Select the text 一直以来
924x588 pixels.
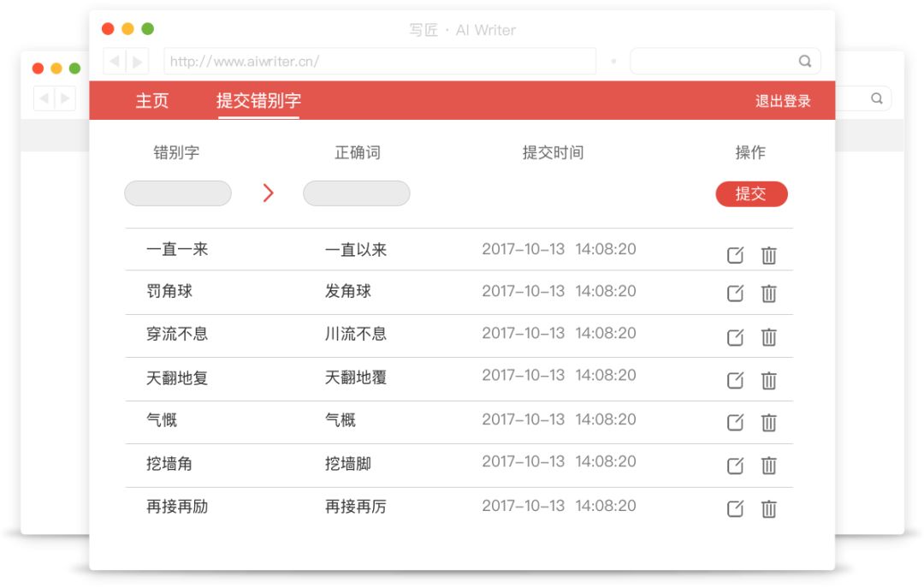[x=356, y=250]
